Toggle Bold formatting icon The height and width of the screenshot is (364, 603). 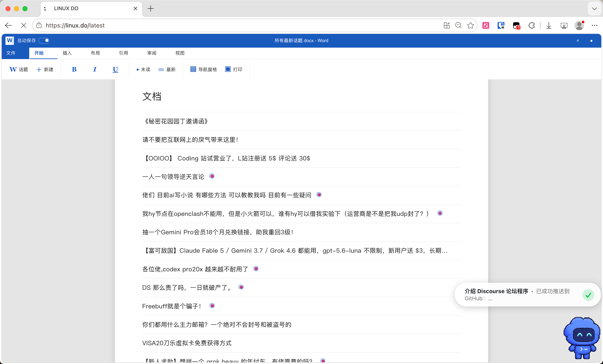click(74, 70)
